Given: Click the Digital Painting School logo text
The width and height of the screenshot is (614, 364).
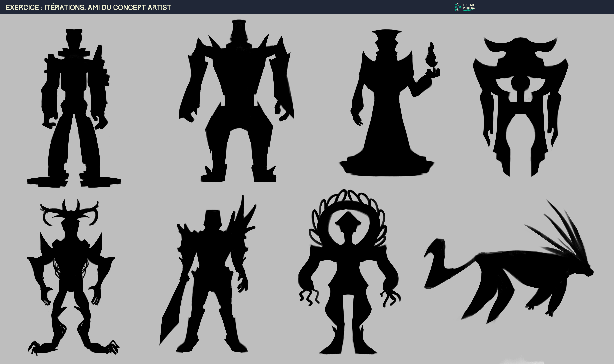Looking at the screenshot, I should tap(469, 7).
